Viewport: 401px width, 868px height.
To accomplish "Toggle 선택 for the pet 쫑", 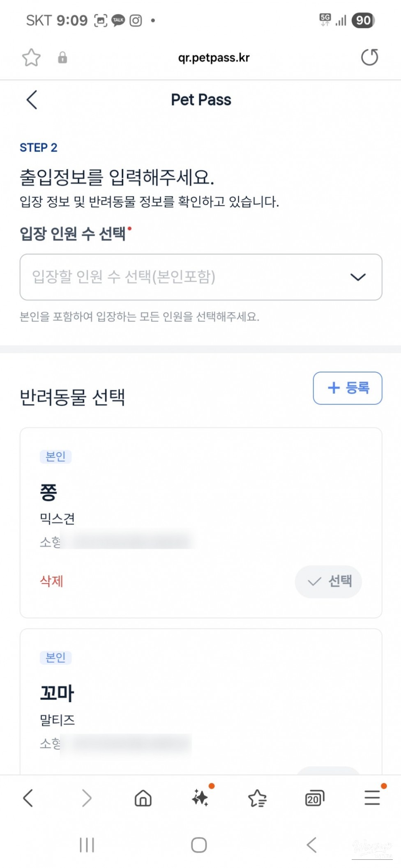I will click(x=328, y=581).
